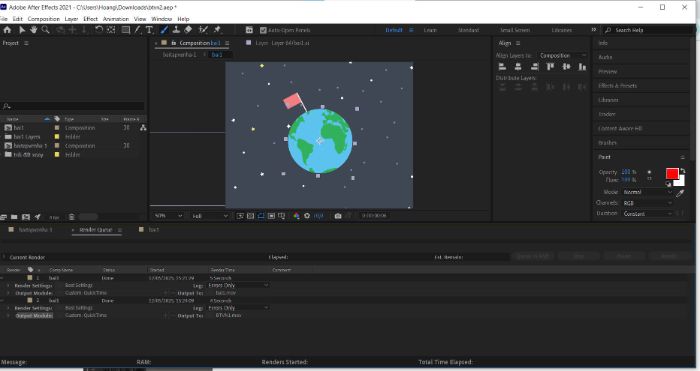Screen dimensions: 700x371
Task: Swap foreground and background paint colors
Action: coord(683,171)
